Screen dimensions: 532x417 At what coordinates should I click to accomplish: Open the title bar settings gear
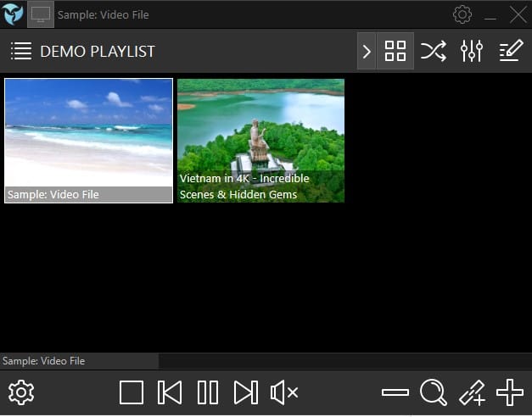tap(462, 14)
